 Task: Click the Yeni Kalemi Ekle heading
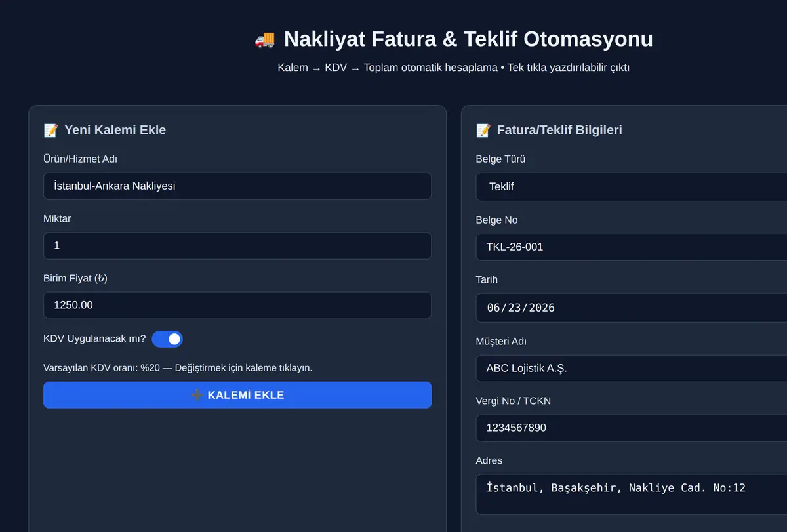point(115,130)
